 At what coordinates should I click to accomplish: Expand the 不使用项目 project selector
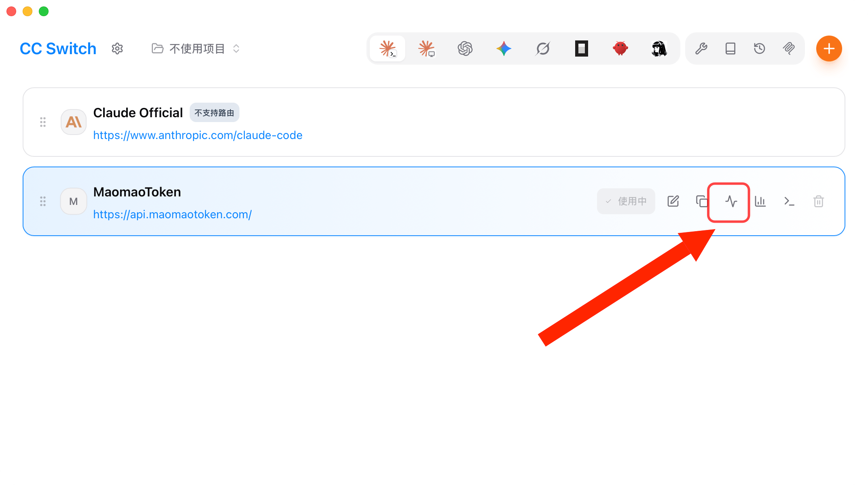pos(196,48)
